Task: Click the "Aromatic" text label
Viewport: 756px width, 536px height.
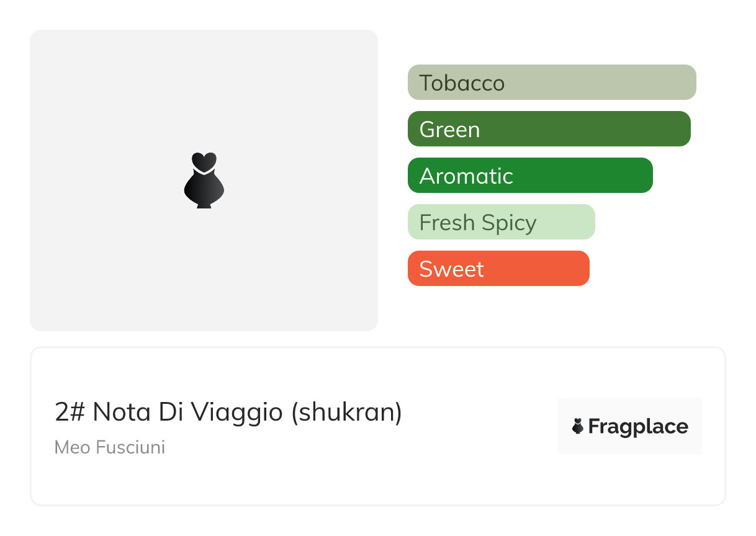Action: tap(466, 176)
